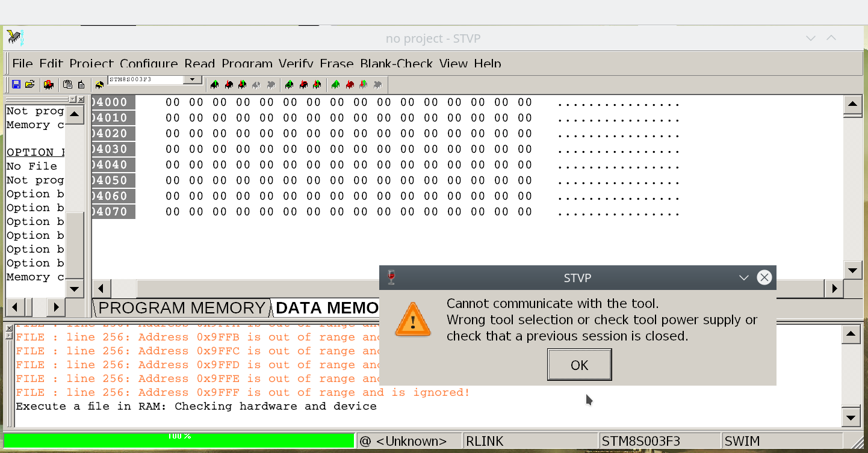
Task: Click the blue floppy disk Save icon
Action: tap(16, 85)
